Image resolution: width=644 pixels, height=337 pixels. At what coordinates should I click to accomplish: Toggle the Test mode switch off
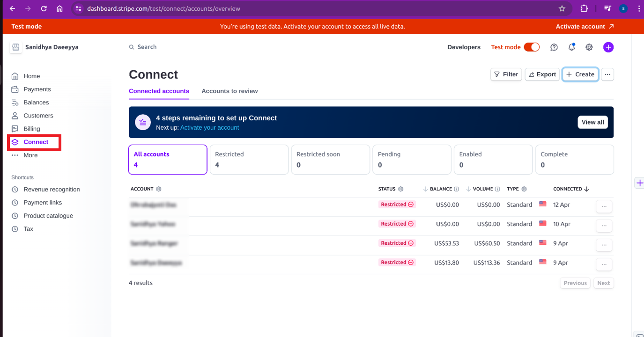(532, 47)
